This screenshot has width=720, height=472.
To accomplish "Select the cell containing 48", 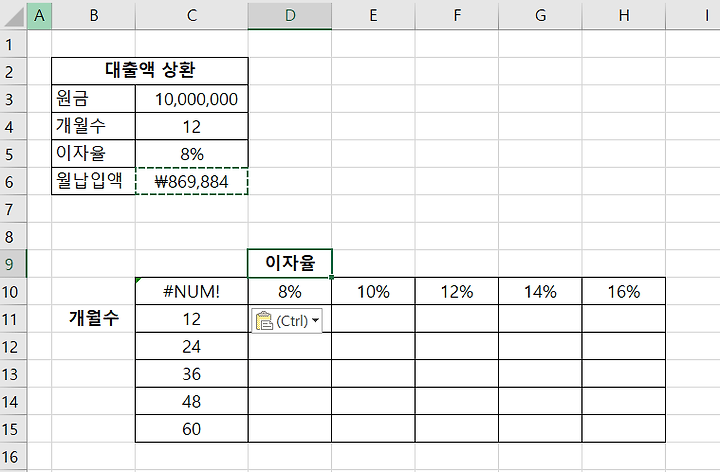I will click(191, 402).
